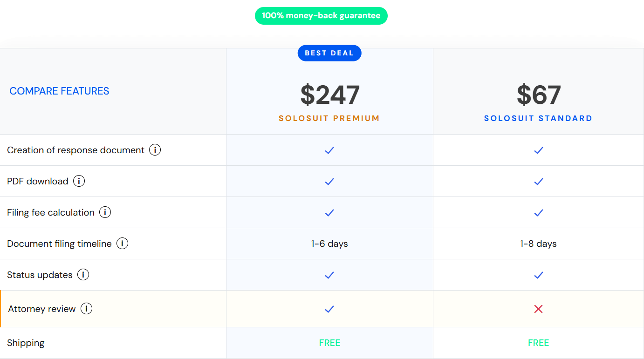The image size is (644, 359).
Task: Open the Filing fee calculation info tooltip
Action: click(x=105, y=212)
